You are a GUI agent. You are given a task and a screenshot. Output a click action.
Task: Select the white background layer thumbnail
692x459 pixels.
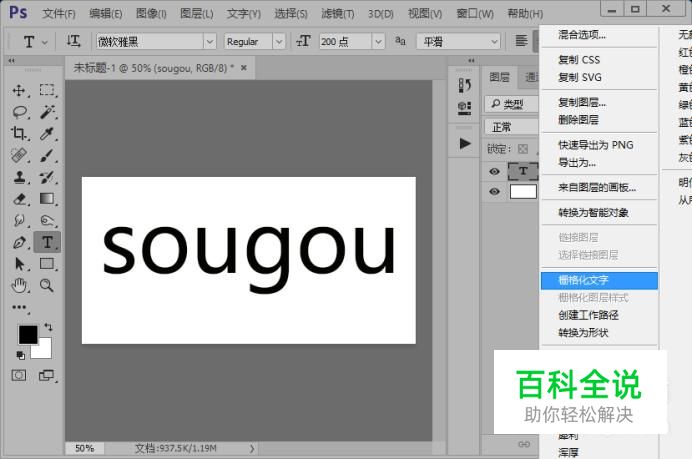pos(523,192)
